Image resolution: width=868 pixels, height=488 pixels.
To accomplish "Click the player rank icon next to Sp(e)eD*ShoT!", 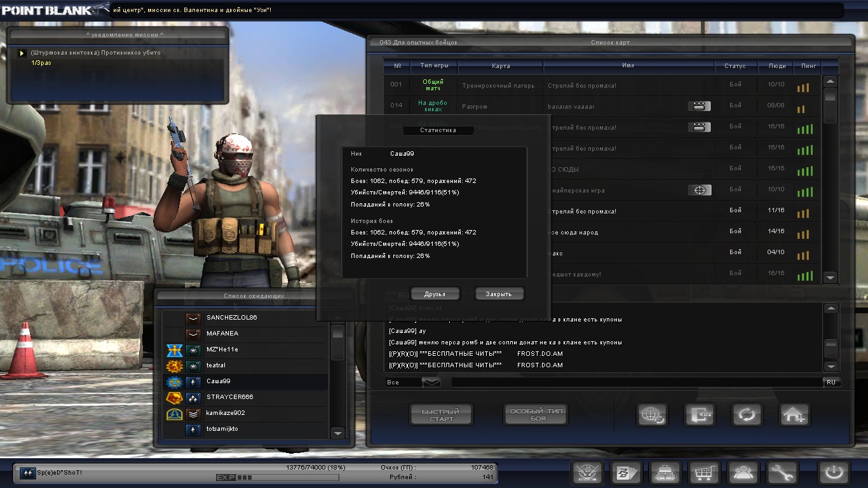I will [x=27, y=473].
